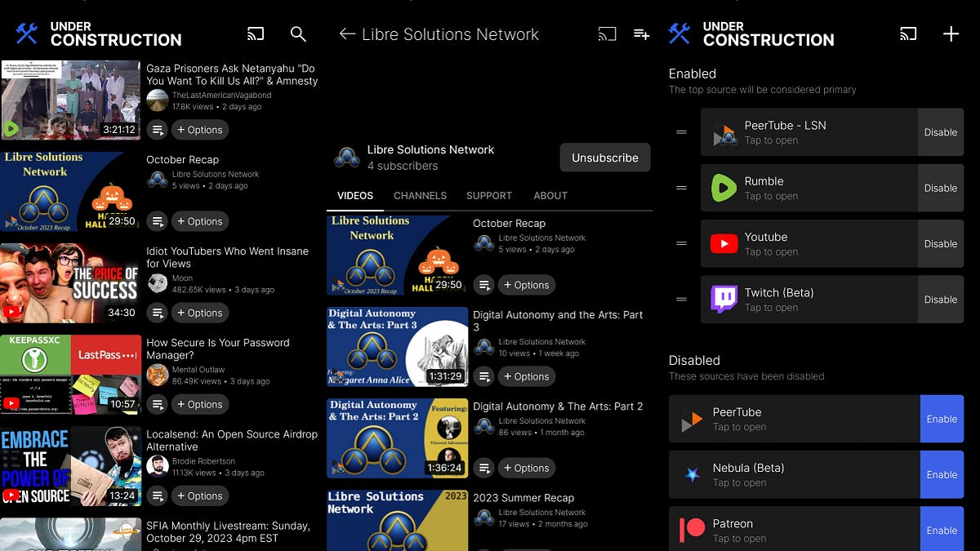
Task: Enable the Nebula (Beta) source
Action: tap(942, 474)
